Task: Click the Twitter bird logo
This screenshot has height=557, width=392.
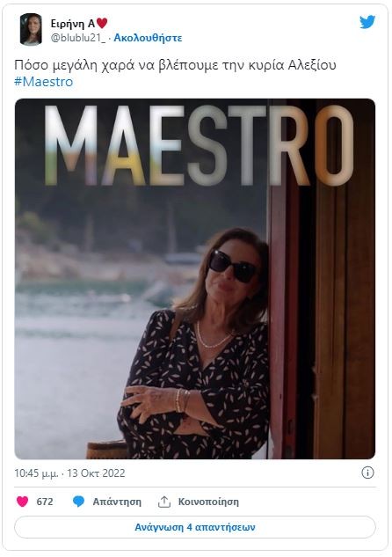Action: coord(367,22)
